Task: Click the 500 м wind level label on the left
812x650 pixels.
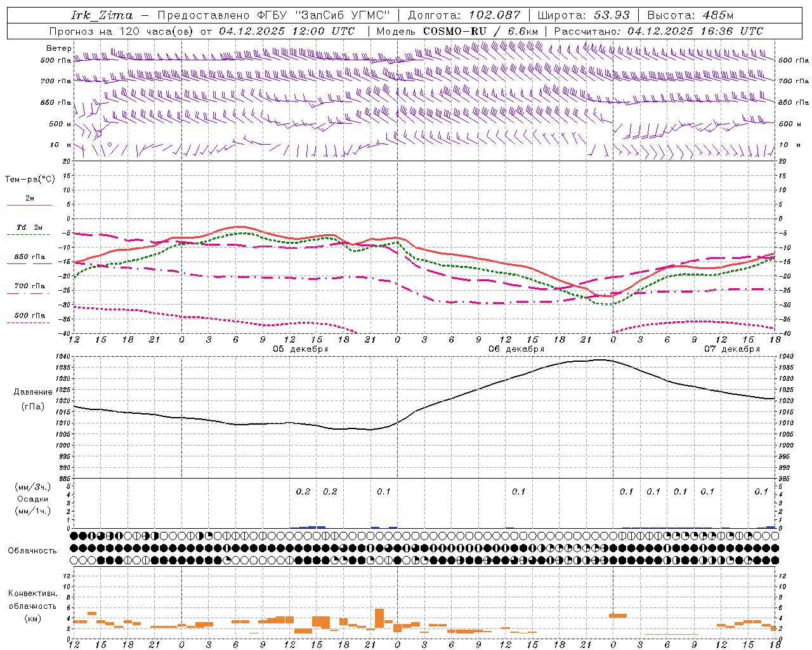Action: tap(60, 124)
